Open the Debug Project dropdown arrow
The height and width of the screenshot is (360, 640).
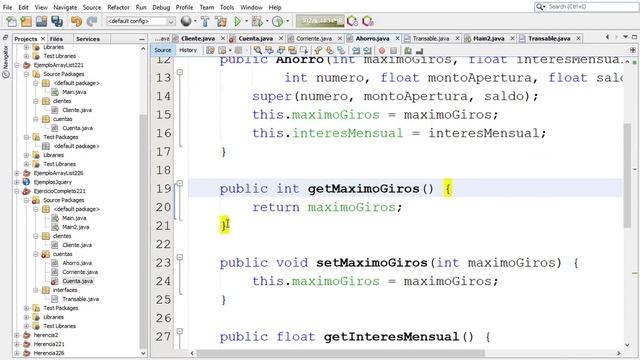[x=267, y=21]
